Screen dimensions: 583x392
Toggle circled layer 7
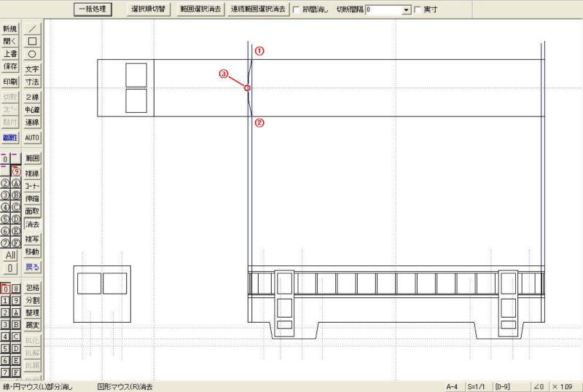[5, 243]
